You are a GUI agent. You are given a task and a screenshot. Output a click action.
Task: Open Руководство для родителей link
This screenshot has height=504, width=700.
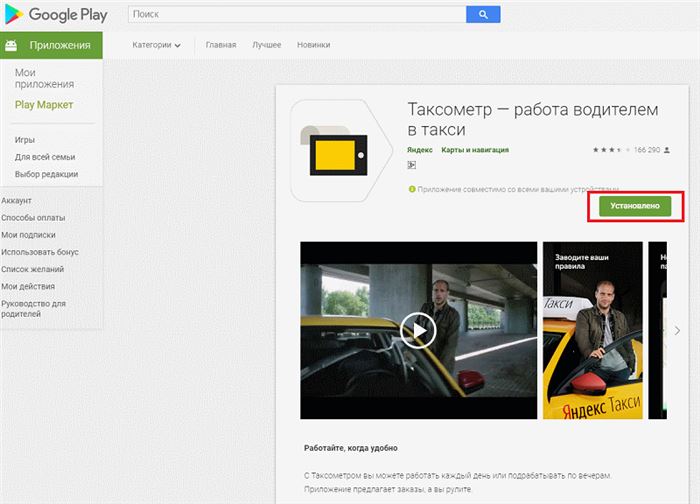click(33, 308)
